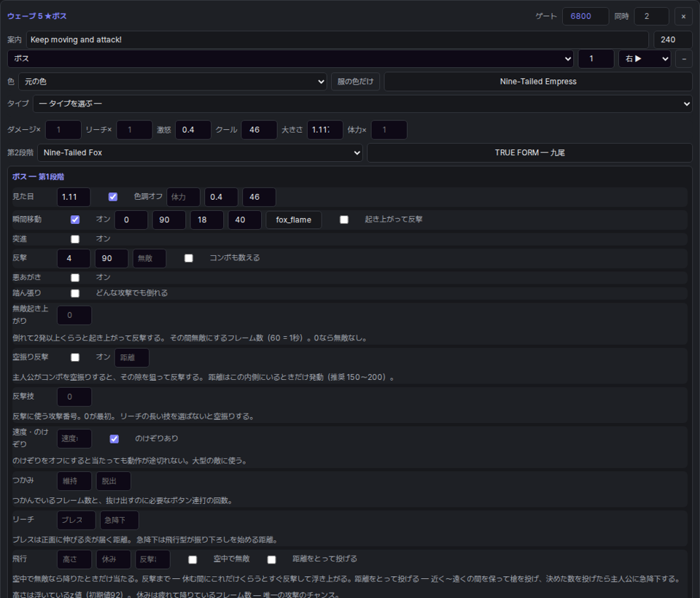This screenshot has width=700, height=598.
Task: Open the 右▶ direction dropdown
Action: [645, 59]
